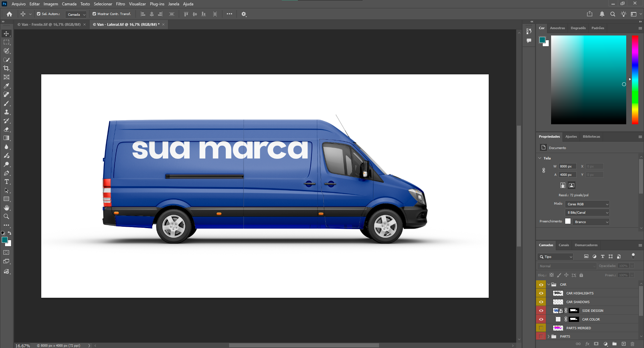Switch to the Canais tab
Image resolution: width=644 pixels, height=348 pixels.
(563, 245)
